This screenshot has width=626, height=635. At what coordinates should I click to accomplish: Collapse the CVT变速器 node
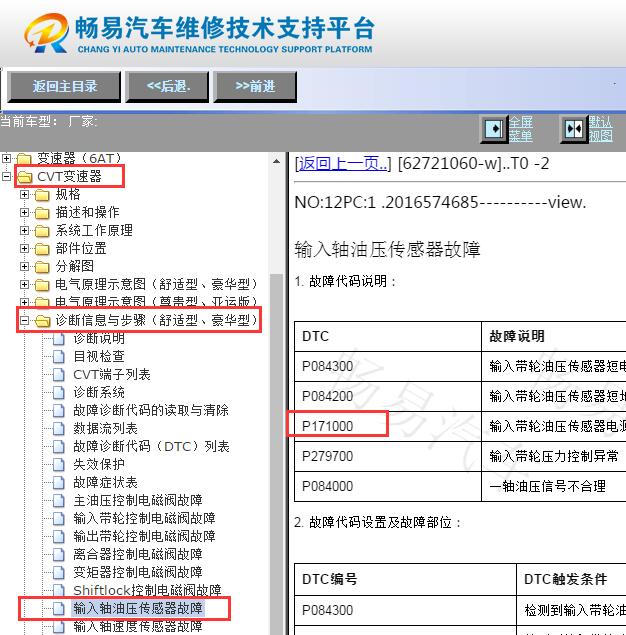pyautogui.click(x=6, y=176)
